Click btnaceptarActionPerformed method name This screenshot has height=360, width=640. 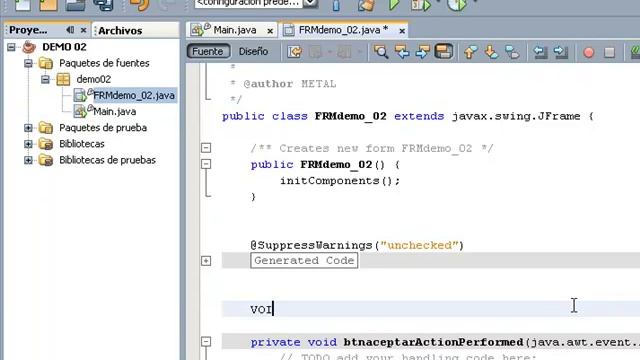coord(433,342)
